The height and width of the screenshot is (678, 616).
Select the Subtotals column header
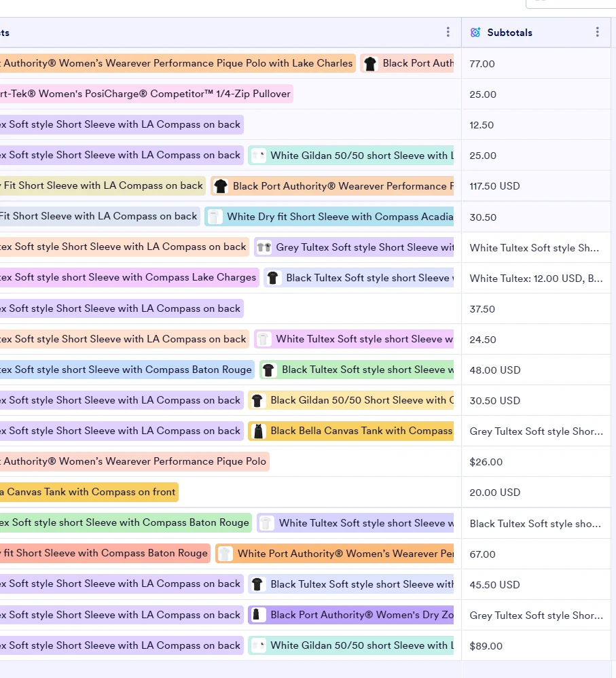click(536, 33)
